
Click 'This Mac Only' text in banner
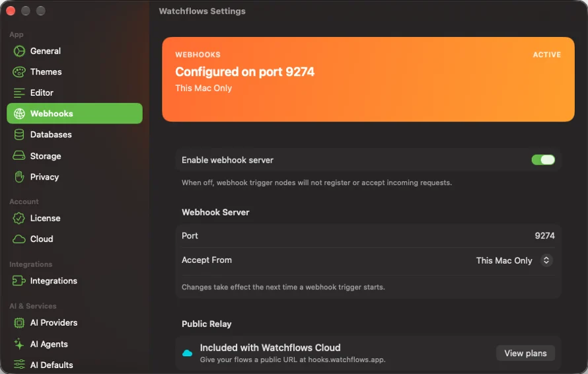[203, 88]
